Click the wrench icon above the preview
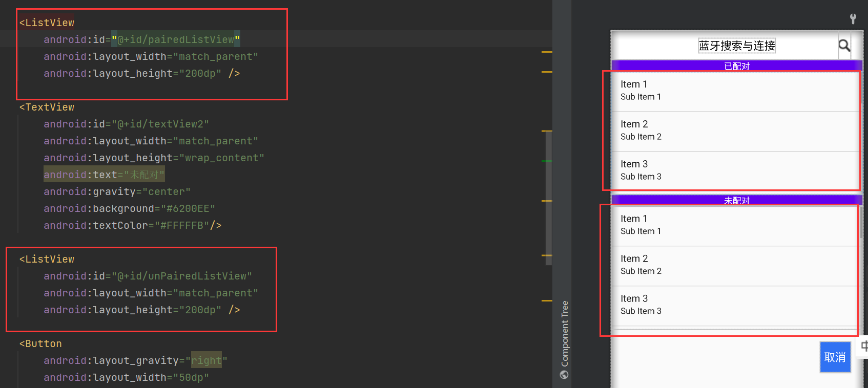Image resolution: width=868 pixels, height=388 pixels. tap(853, 19)
